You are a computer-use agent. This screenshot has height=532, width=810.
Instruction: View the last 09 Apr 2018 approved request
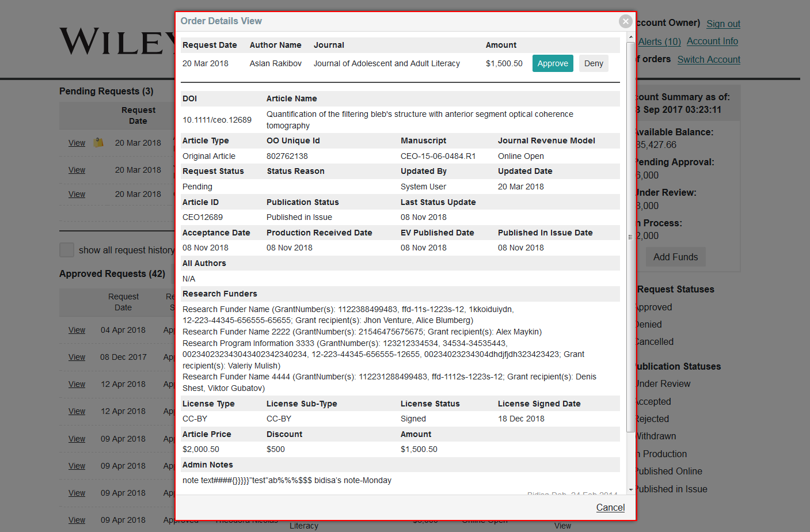tap(77, 520)
